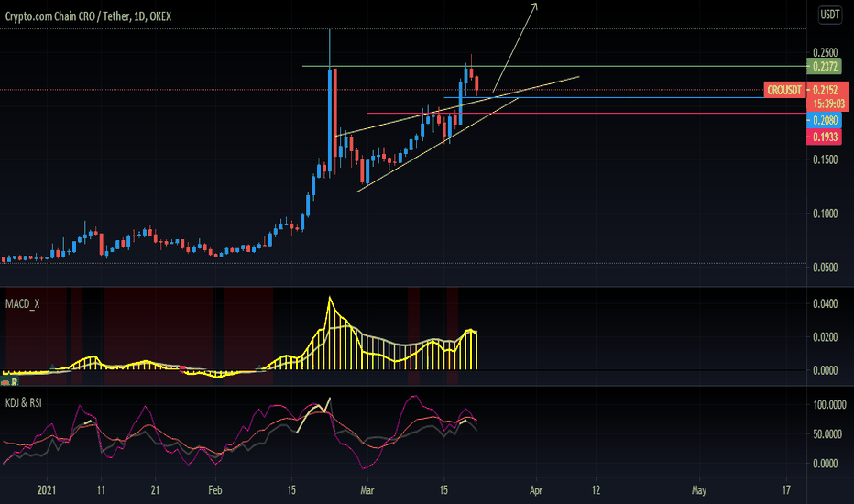Click the MACD_X indicator title
This screenshot has width=854, height=504.
coord(22,304)
